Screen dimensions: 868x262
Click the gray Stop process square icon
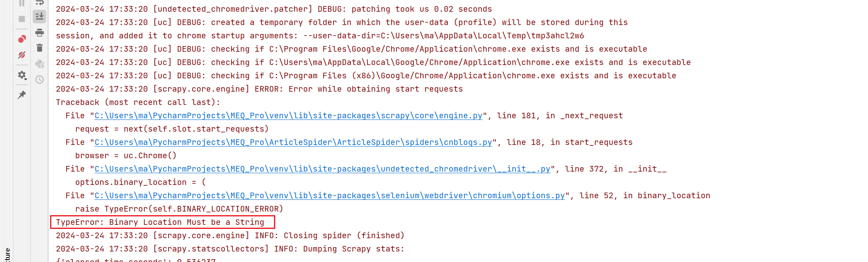click(x=22, y=19)
